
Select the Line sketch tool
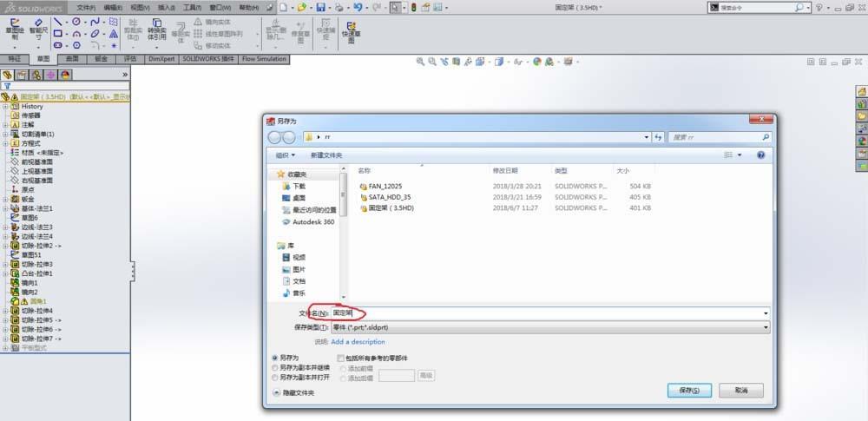tap(57, 22)
